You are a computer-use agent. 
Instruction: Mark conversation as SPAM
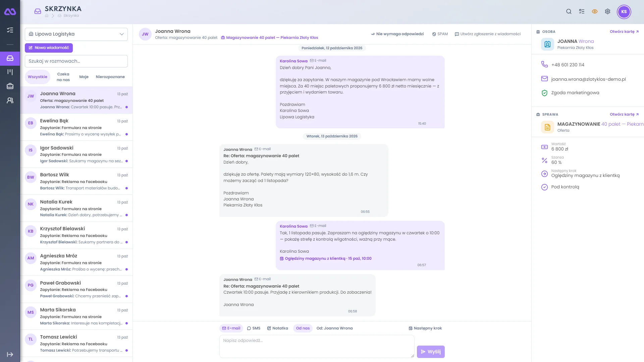pyautogui.click(x=440, y=34)
